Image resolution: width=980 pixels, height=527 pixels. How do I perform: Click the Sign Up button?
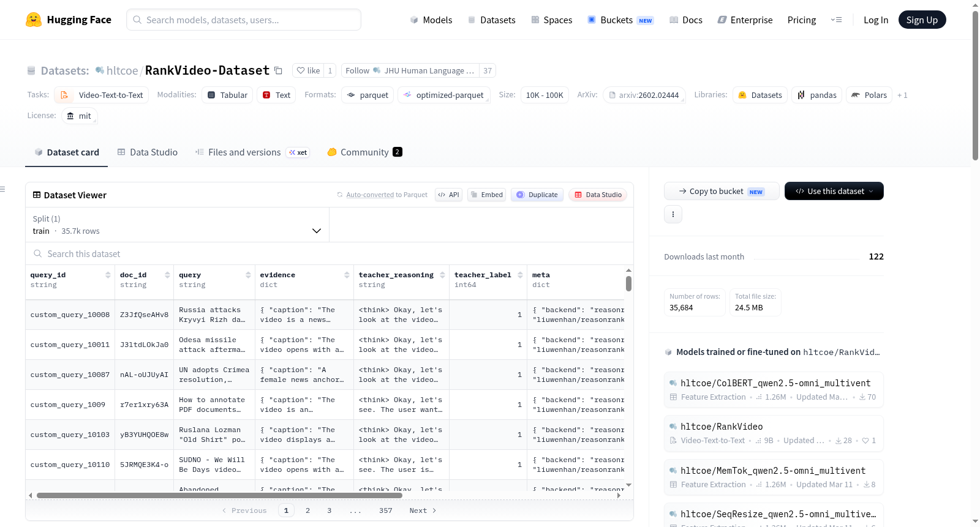pos(922,20)
